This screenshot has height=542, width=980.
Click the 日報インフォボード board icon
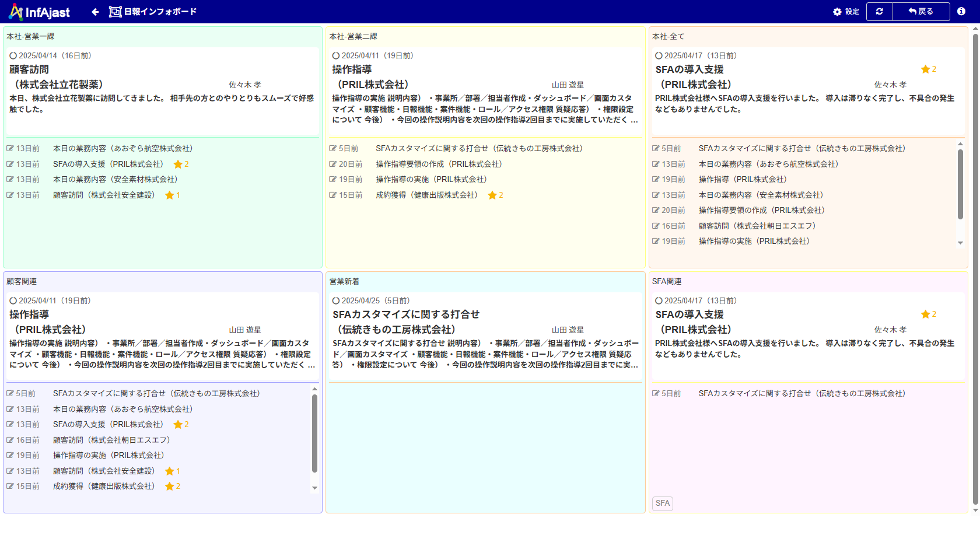[x=116, y=12]
